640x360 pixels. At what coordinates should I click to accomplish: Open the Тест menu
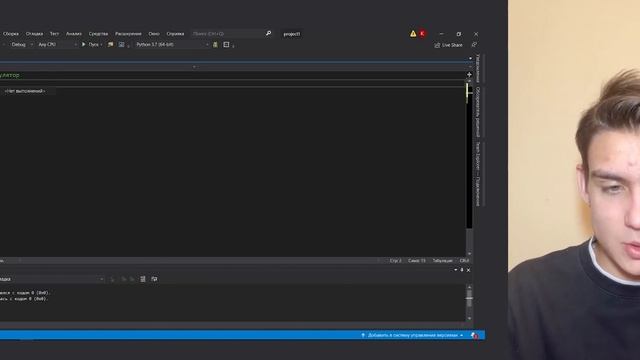54,34
